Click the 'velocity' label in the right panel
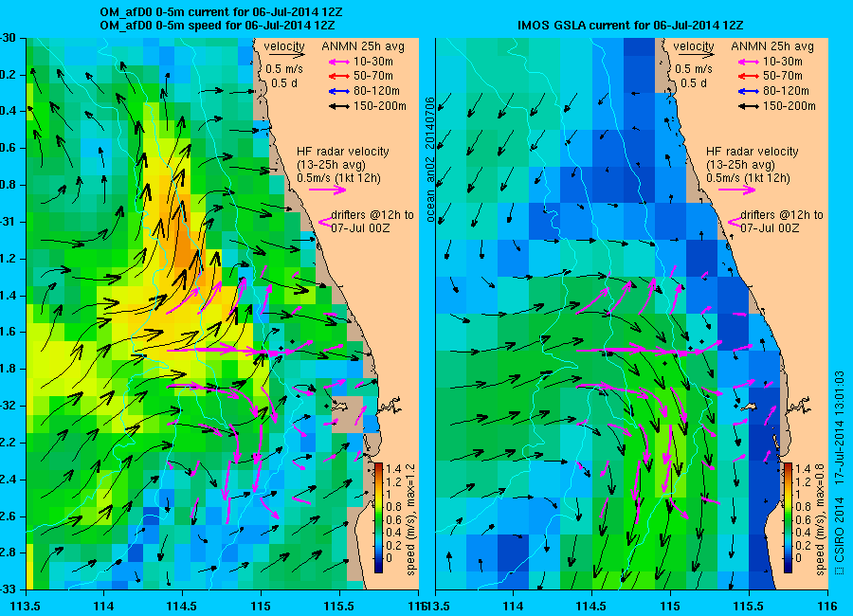The height and width of the screenshot is (616, 853). tap(694, 46)
